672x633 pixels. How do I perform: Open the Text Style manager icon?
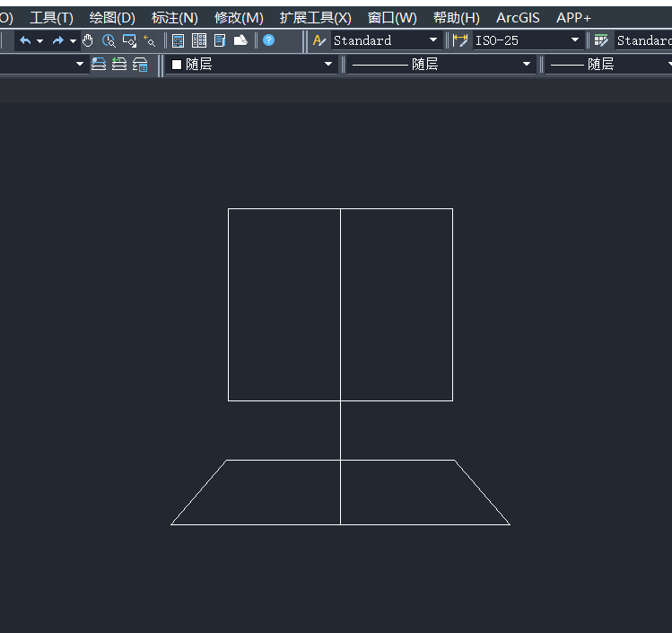coord(319,40)
